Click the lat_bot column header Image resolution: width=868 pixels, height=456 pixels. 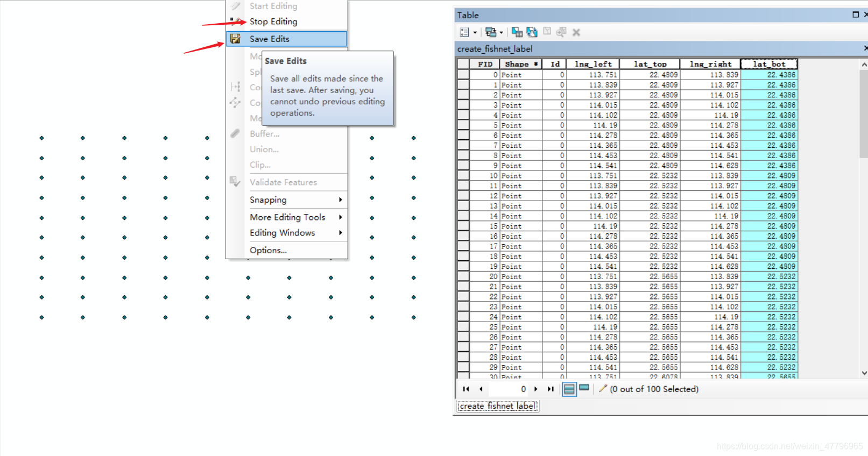coord(769,64)
